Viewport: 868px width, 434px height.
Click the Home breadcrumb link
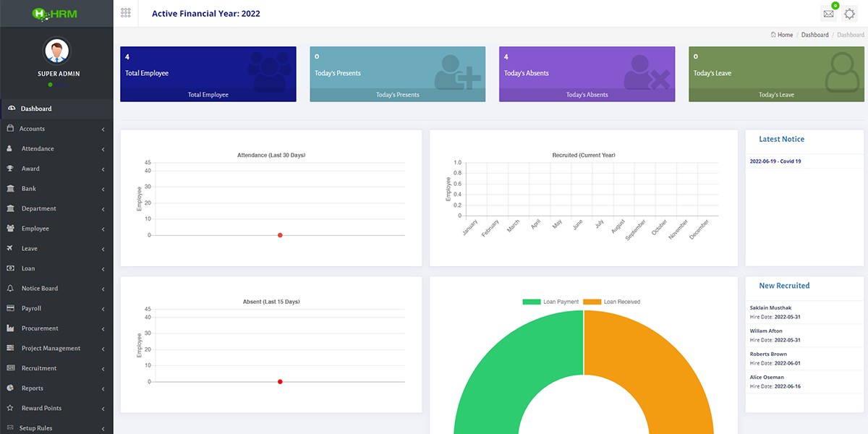[x=785, y=35]
